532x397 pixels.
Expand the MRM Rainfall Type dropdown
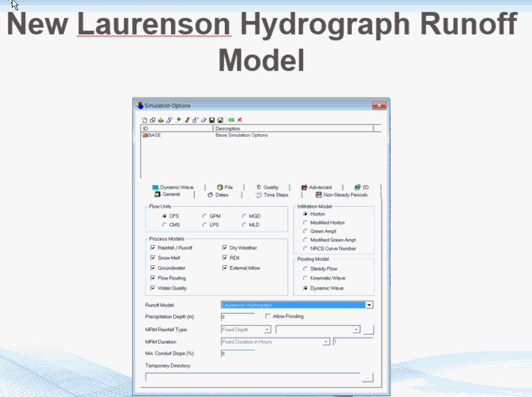[267, 329]
